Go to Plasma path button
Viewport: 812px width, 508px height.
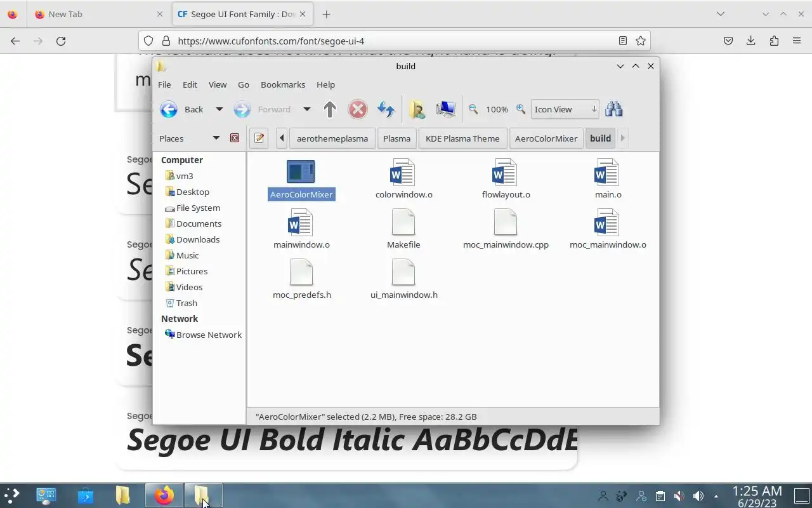tap(397, 138)
